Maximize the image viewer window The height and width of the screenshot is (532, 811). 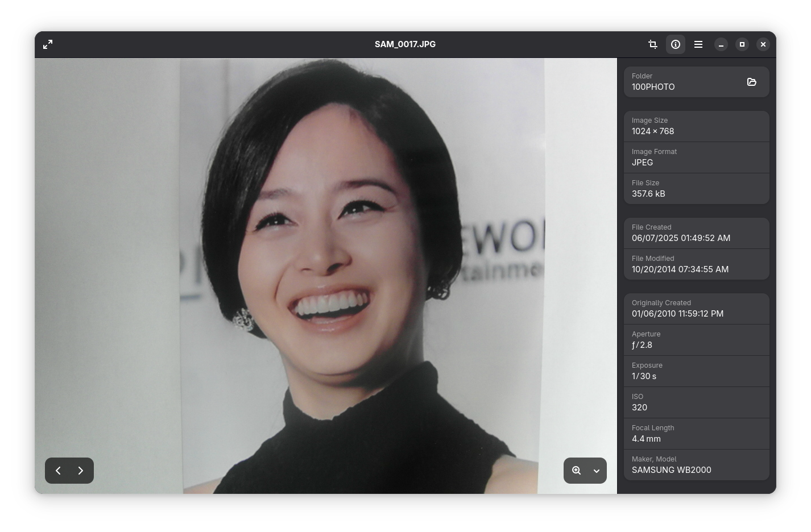tap(742, 44)
